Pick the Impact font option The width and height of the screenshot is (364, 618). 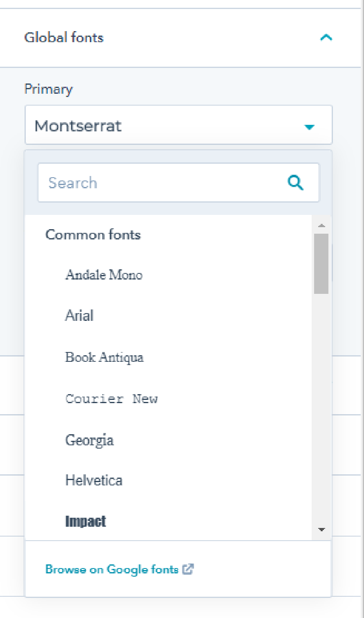[x=85, y=521]
